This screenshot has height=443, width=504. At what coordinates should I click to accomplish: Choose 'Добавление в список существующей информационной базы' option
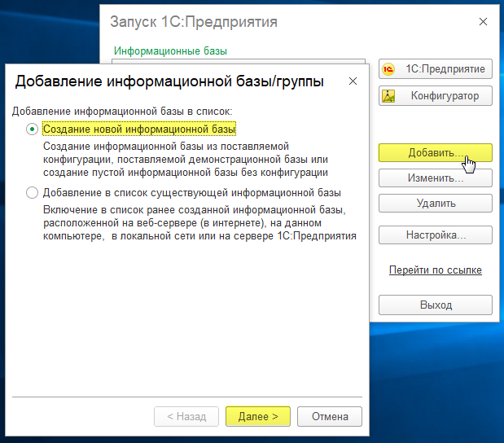coord(32,193)
